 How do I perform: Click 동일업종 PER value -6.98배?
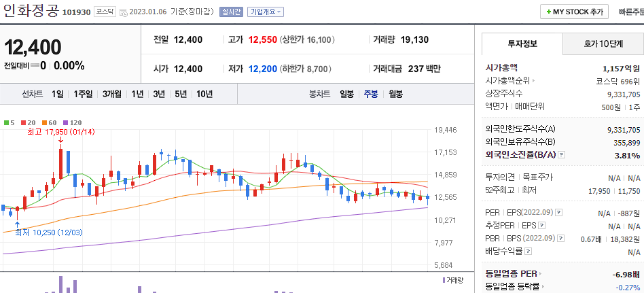pos(626,274)
